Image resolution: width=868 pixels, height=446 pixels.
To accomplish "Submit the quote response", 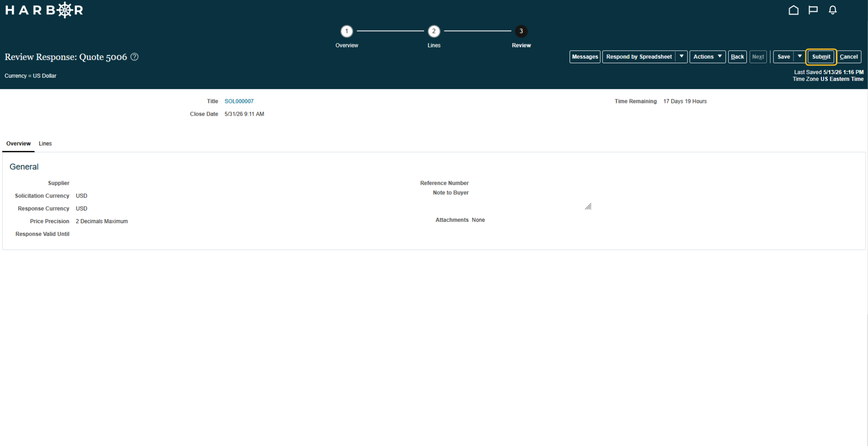I will pyautogui.click(x=821, y=56).
